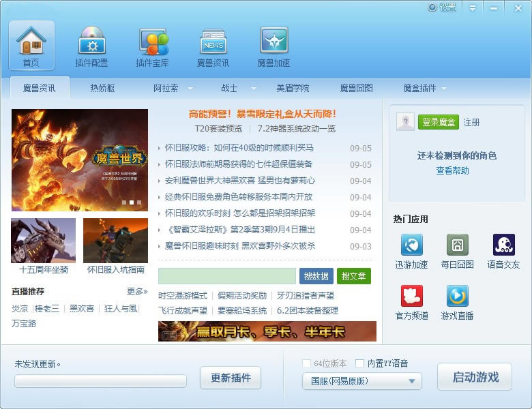Click the user avatar placeholder icon
Screen dimensions: 532x409
coord(405,122)
